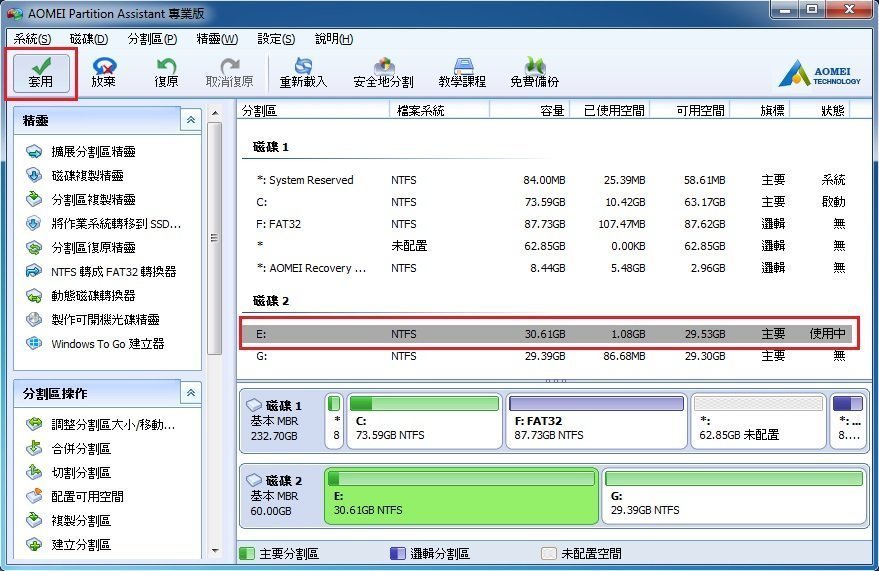
Task: Choose 調整分割區大小/移動 operation
Action: tap(101, 424)
